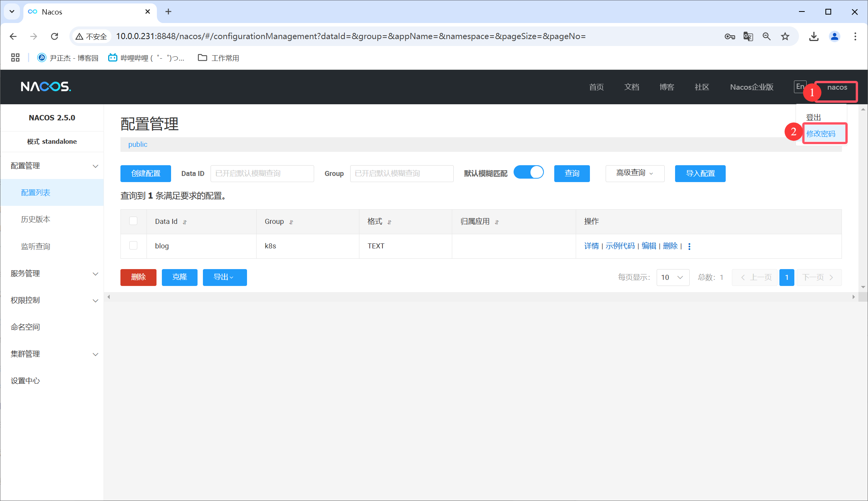Click the 创建配置 button
The height and width of the screenshot is (501, 868).
pos(145,173)
